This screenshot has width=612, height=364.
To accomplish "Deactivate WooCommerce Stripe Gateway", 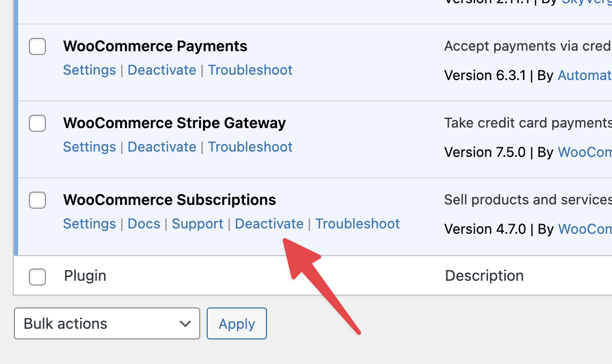I will coord(162,147).
